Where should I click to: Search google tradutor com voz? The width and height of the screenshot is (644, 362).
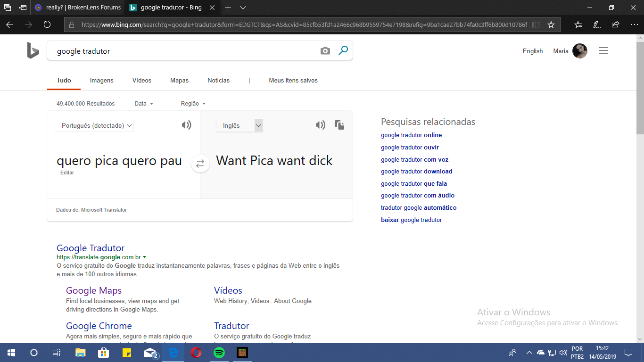point(415,160)
